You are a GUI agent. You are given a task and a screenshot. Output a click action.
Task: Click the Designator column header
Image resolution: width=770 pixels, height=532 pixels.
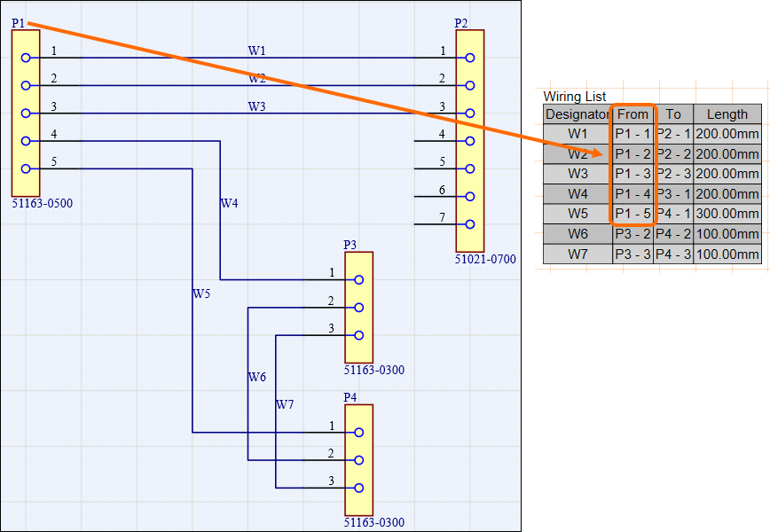pyautogui.click(x=578, y=113)
